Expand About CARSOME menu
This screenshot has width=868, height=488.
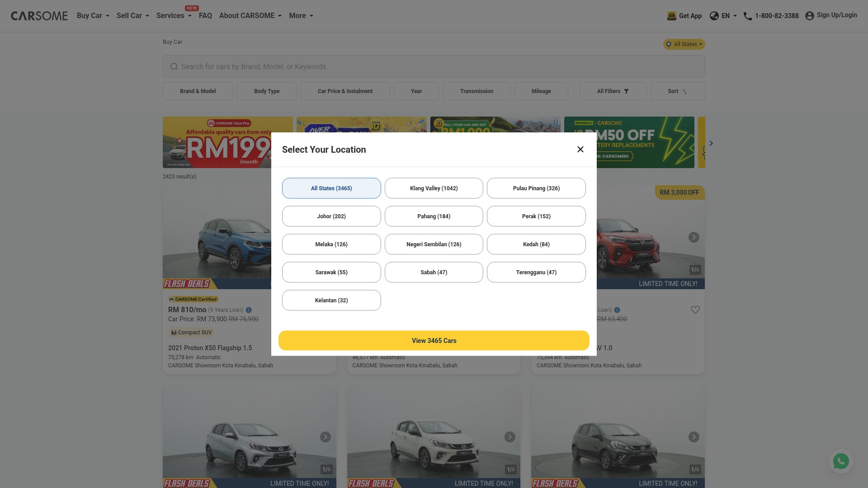[x=250, y=15]
